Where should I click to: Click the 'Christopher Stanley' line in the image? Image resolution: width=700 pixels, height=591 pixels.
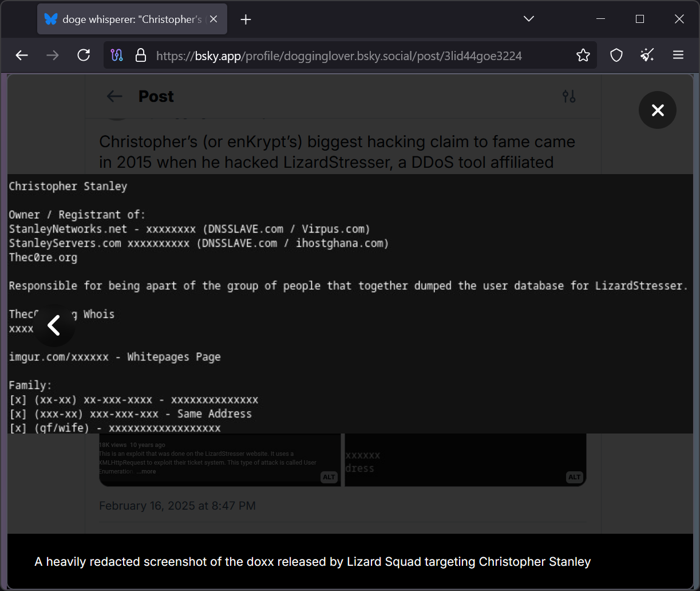click(68, 186)
